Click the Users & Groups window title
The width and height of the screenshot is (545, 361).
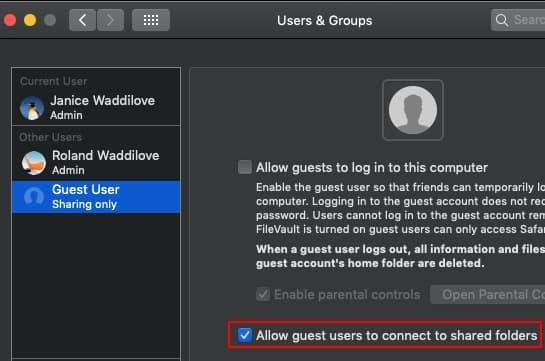pos(324,20)
